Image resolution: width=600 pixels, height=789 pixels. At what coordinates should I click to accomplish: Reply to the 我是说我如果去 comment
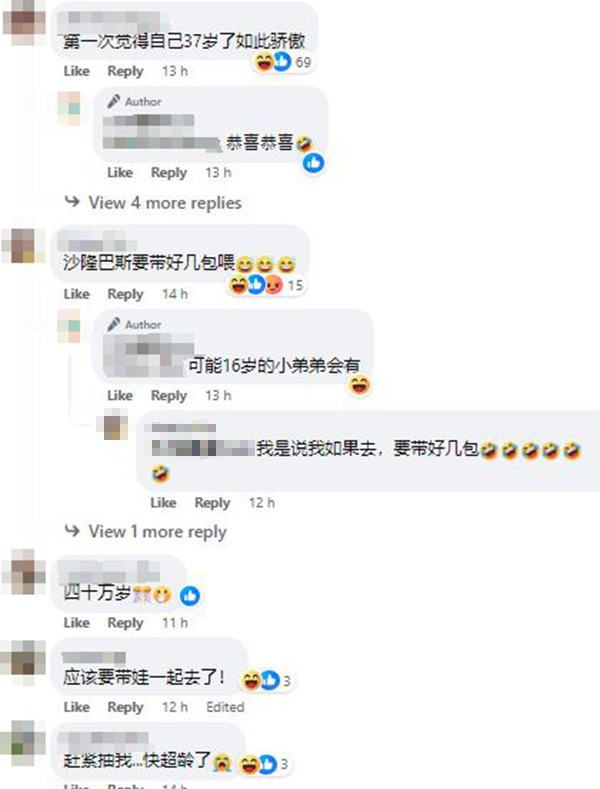tap(212, 503)
